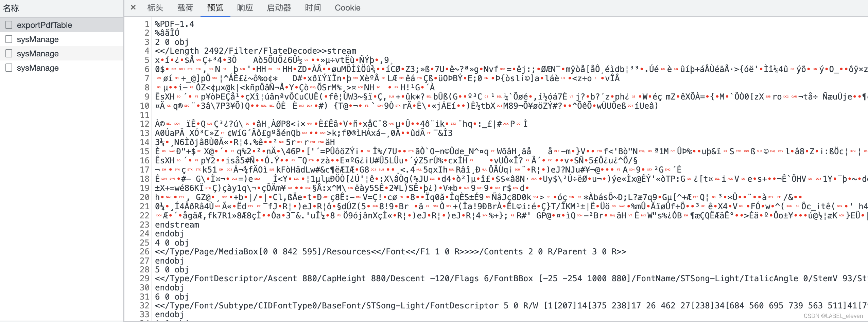This screenshot has height=322, width=868.
Task: Click the '4 0 obj' line
Action: tap(172, 243)
